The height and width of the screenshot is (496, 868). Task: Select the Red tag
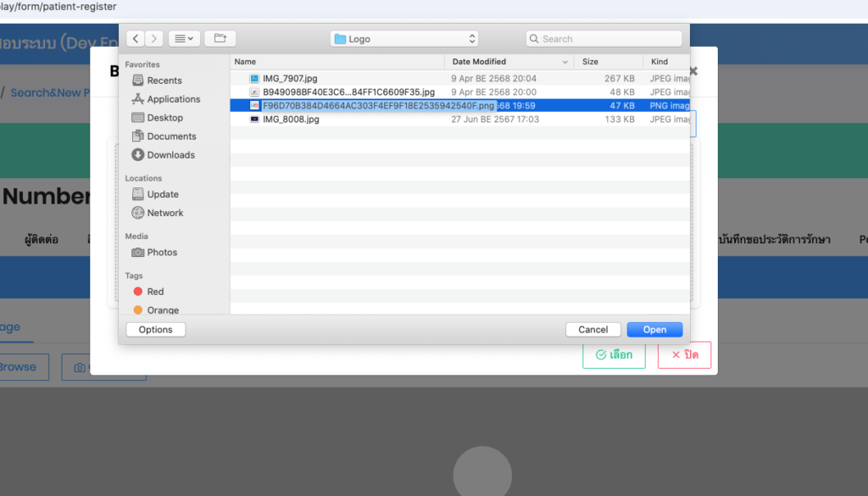pos(155,292)
